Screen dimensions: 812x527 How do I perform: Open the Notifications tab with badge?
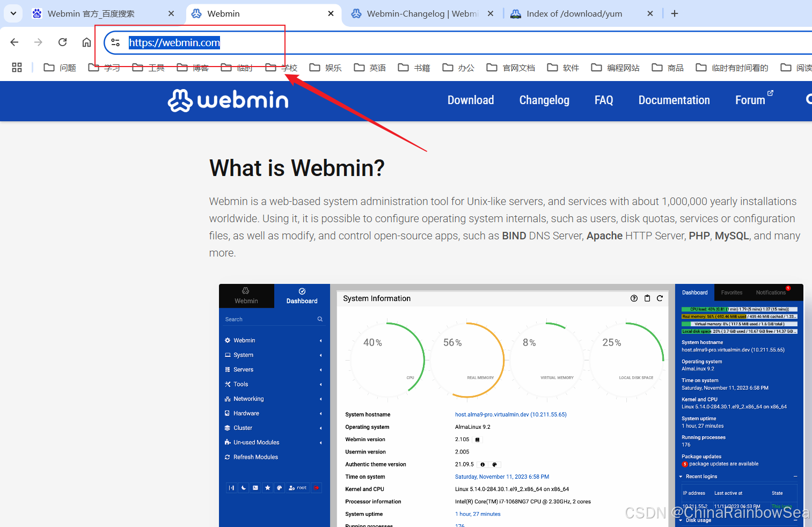771,292
